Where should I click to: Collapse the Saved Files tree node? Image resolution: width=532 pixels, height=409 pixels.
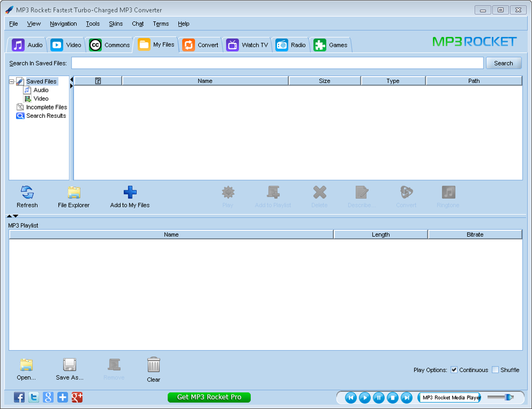pyautogui.click(x=11, y=81)
